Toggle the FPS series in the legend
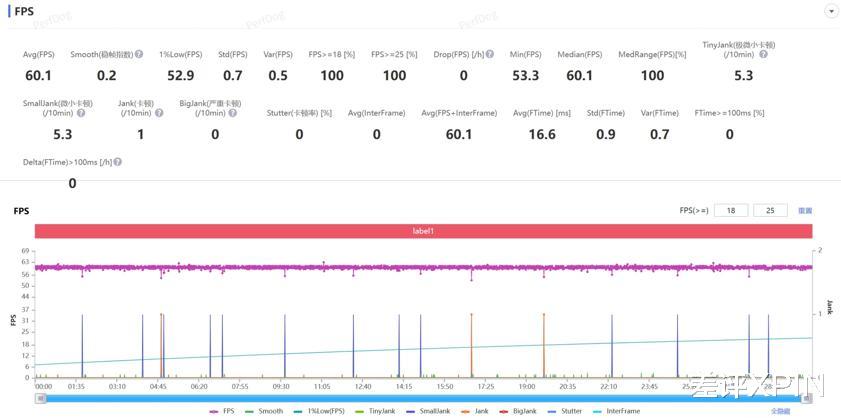 (x=221, y=411)
